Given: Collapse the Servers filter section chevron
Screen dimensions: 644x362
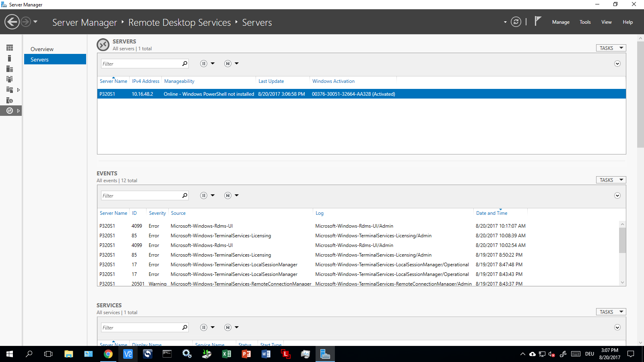Looking at the screenshot, I should [x=617, y=64].
